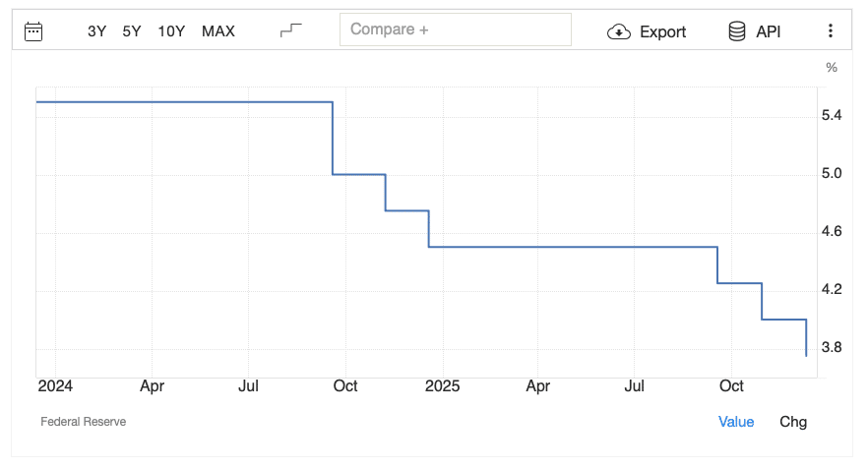Click the September 2024 rate drop line
The width and height of the screenshot is (868, 469).
(x=333, y=138)
